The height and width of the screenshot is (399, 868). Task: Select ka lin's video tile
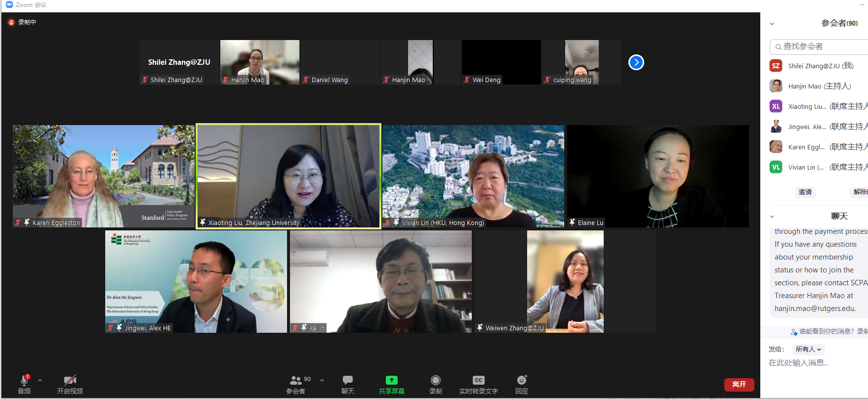(x=381, y=281)
